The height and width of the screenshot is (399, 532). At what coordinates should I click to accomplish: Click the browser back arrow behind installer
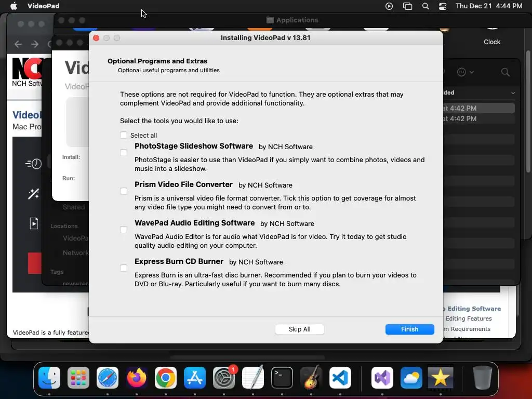point(18,44)
